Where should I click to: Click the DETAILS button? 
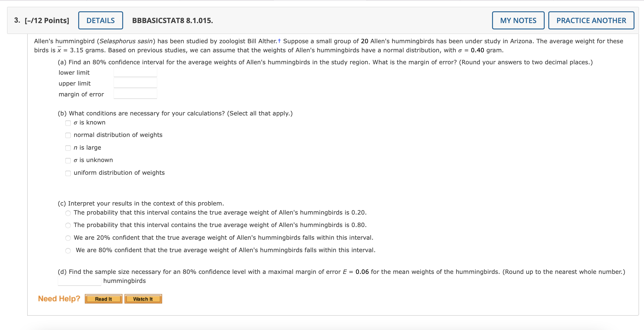pos(100,20)
